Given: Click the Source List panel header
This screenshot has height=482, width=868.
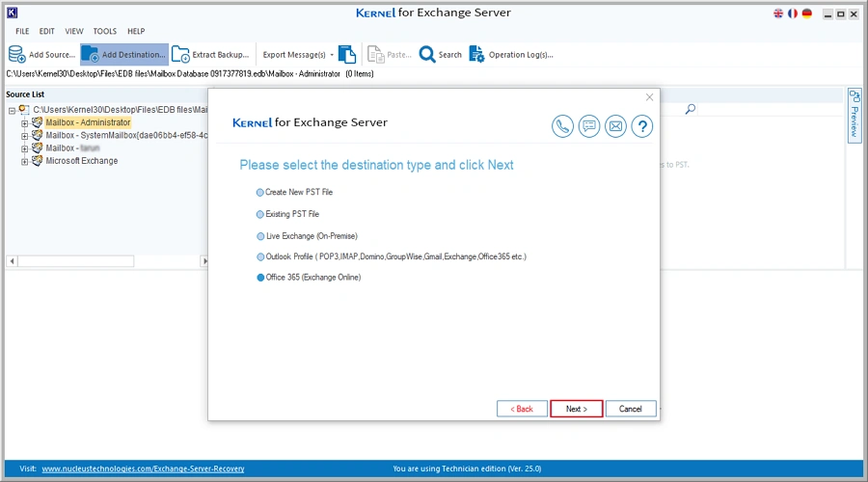Looking at the screenshot, I should pos(25,94).
